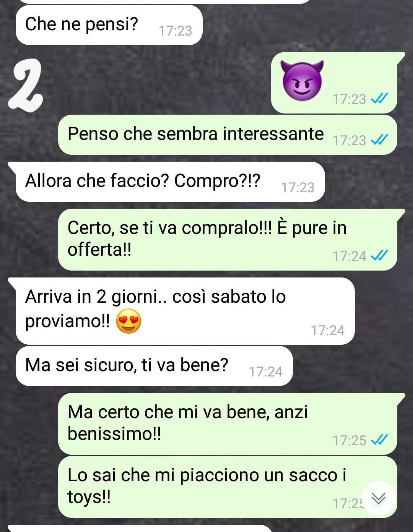The image size is (413, 532).
Task: Select 'Ma certo che mi va bene' message
Action: pyautogui.click(x=228, y=424)
